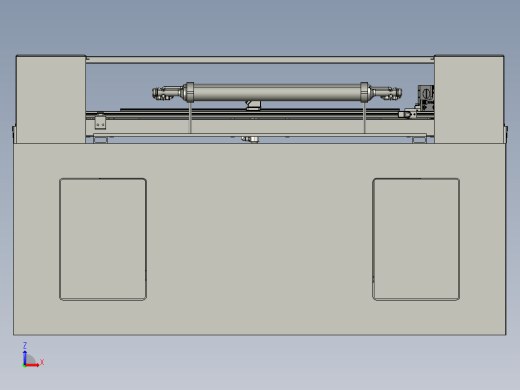The width and height of the screenshot is (520, 390).
Task: Select the long horizontal cylinder tube
Action: tap(277, 92)
